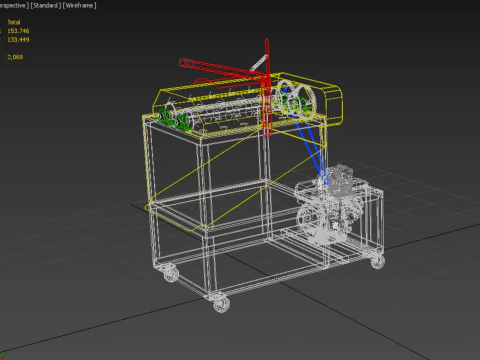The width and height of the screenshot is (480, 360).
Task: Open the Perspective viewport label menu
Action: point(14,6)
